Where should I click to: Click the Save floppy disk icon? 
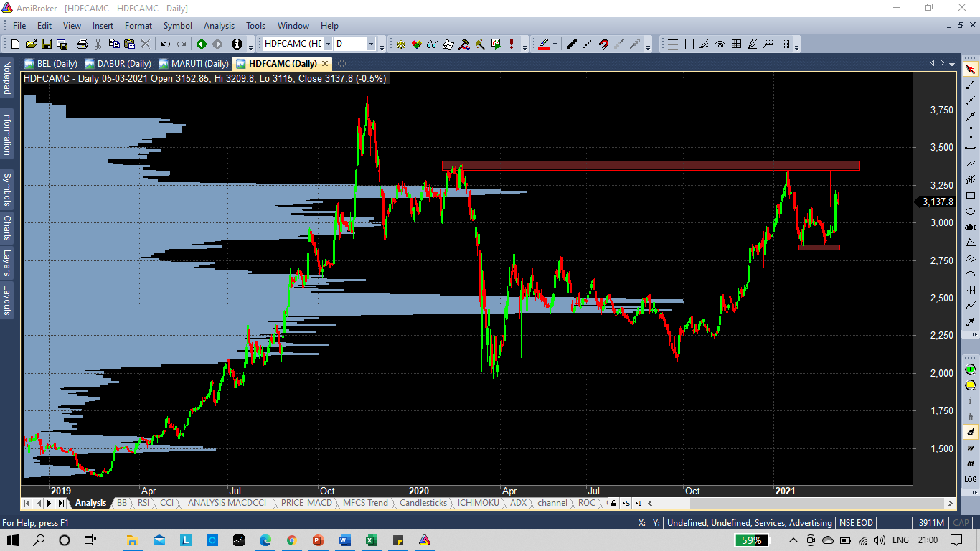pos(47,44)
